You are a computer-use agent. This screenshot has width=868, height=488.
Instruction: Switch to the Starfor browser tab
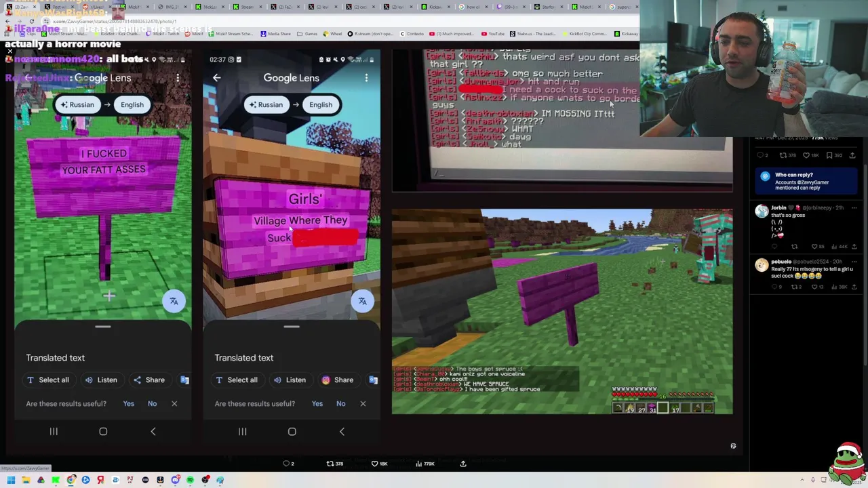[549, 7]
